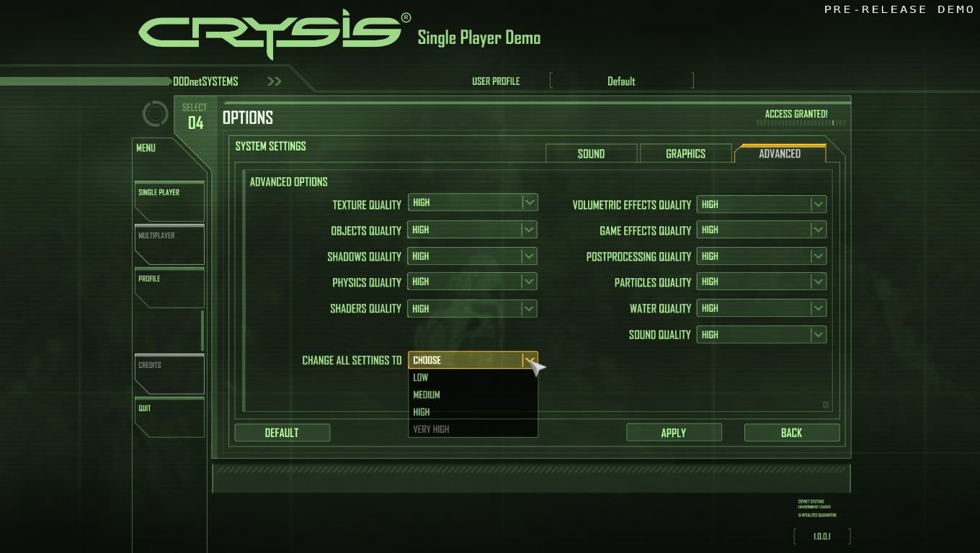Click the 'SYSTEM SETTINGS' heading
The height and width of the screenshot is (553, 980).
tap(271, 146)
